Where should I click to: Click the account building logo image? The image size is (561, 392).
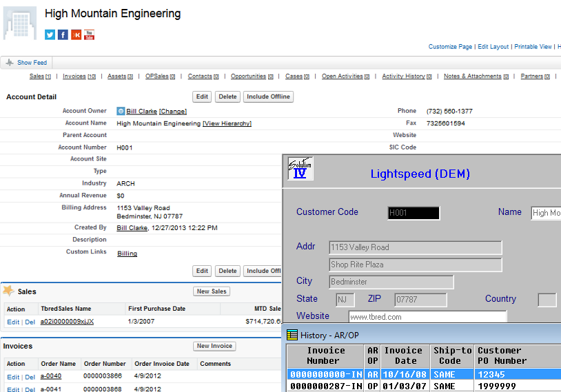[x=20, y=23]
